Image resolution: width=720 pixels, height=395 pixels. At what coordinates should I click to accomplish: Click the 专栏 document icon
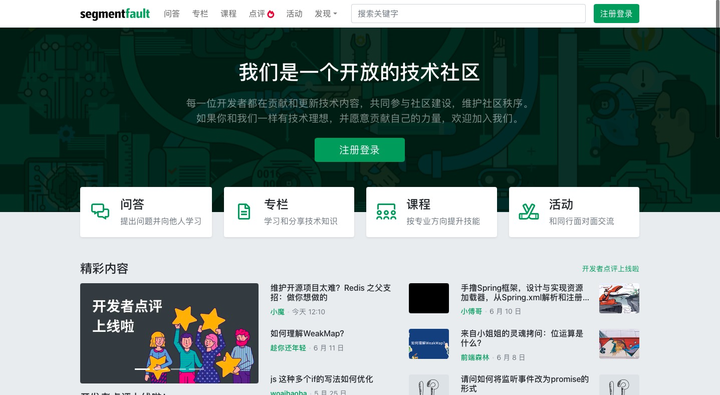244,212
